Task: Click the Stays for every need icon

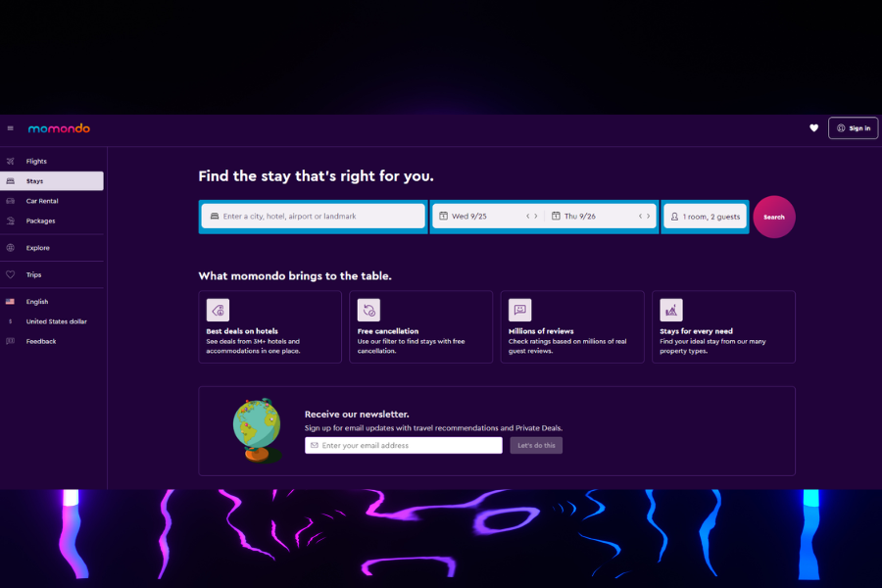Action: click(671, 311)
